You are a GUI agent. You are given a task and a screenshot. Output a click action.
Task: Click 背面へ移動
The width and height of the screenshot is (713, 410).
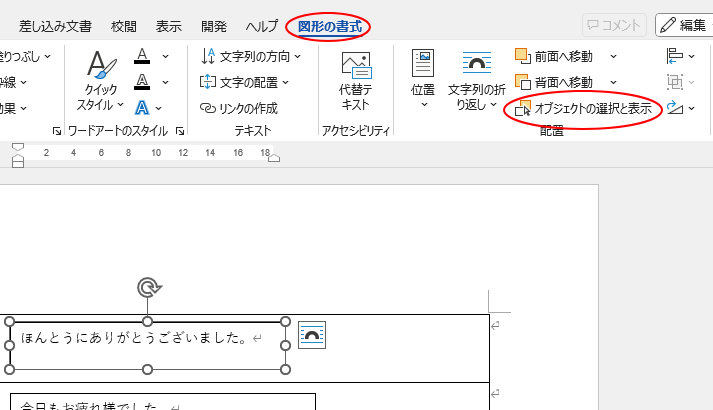(554, 83)
